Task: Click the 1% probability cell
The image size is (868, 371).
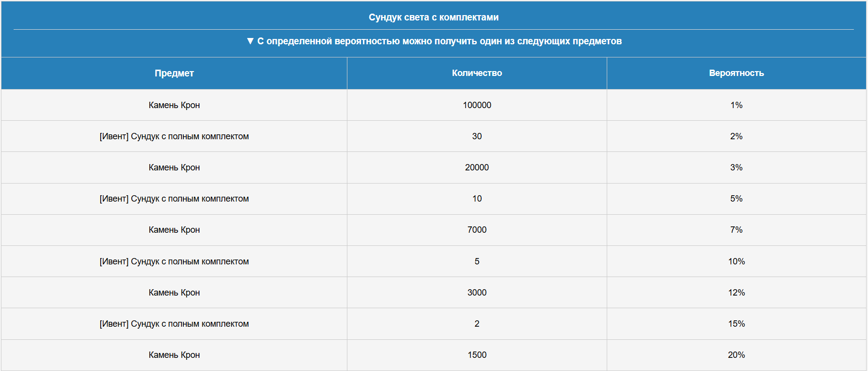Action: coord(736,105)
